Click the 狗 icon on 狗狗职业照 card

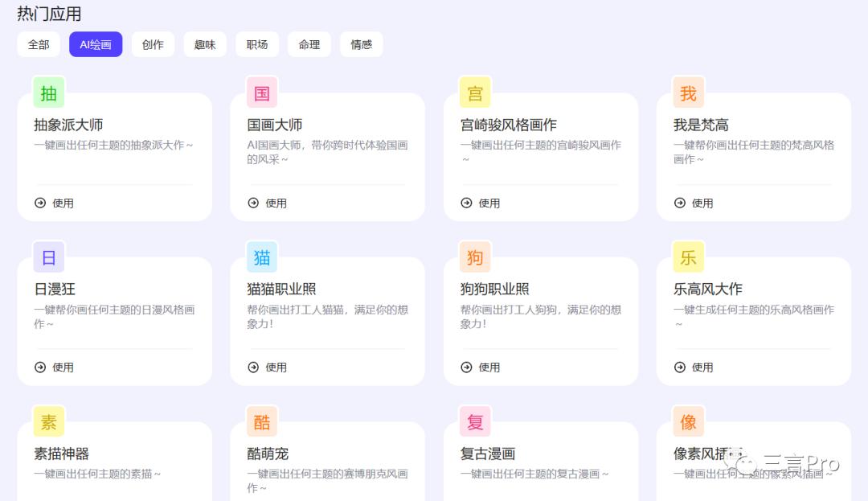[475, 256]
